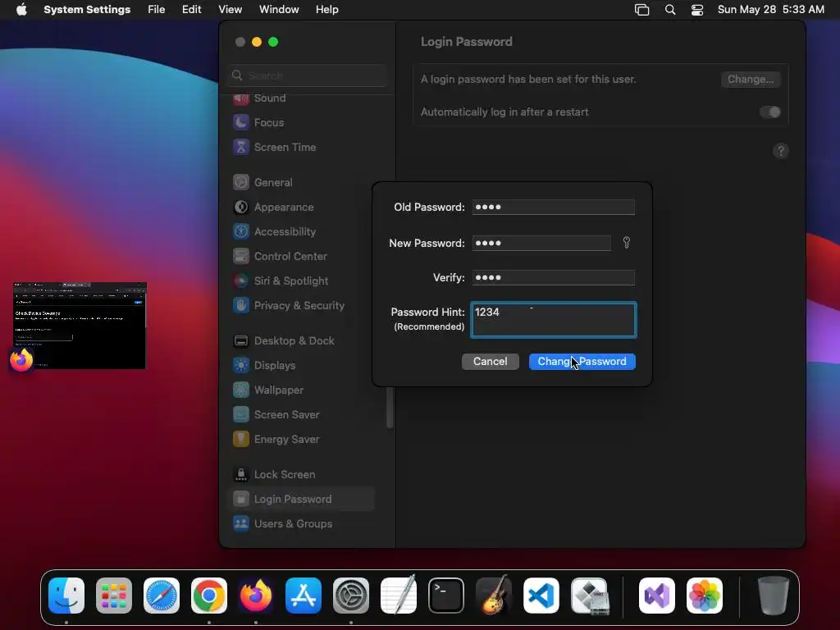The height and width of the screenshot is (630, 840).
Task: Click the New Password field
Action: (541, 243)
